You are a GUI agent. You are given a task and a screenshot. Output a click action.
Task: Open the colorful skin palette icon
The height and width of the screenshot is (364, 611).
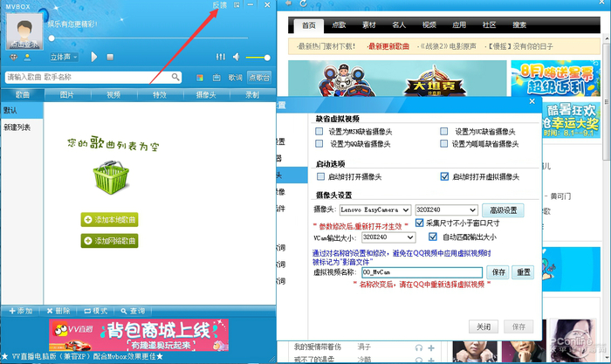pyautogui.click(x=200, y=78)
